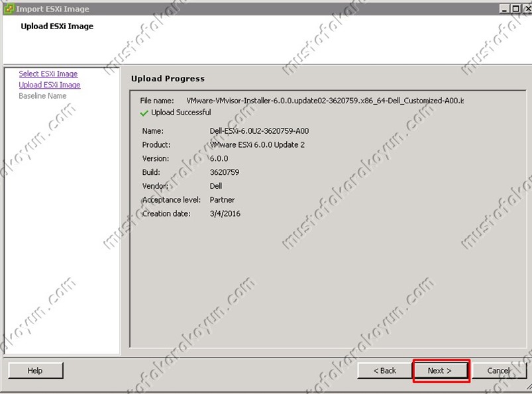Open the Select ESXi Image step link

pyautogui.click(x=48, y=74)
